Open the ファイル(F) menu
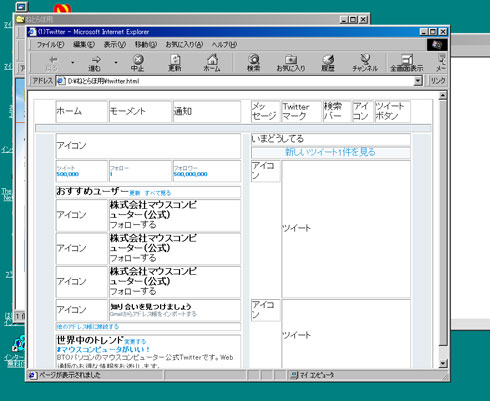The width and height of the screenshot is (490, 401). tap(50, 45)
